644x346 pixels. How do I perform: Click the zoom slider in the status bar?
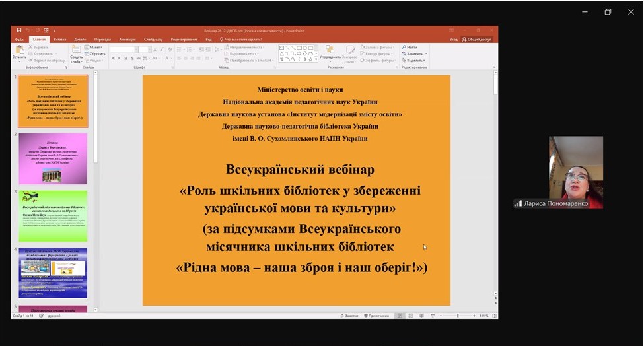click(x=458, y=316)
